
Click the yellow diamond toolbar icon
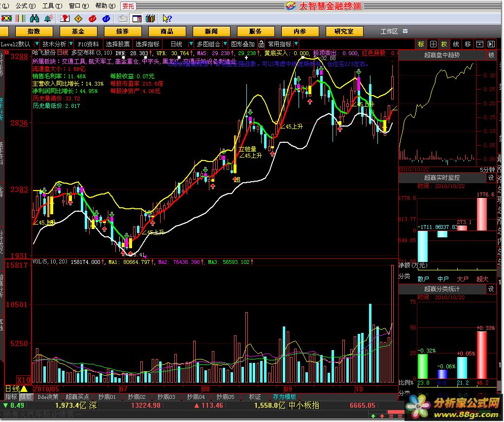pyautogui.click(x=78, y=19)
